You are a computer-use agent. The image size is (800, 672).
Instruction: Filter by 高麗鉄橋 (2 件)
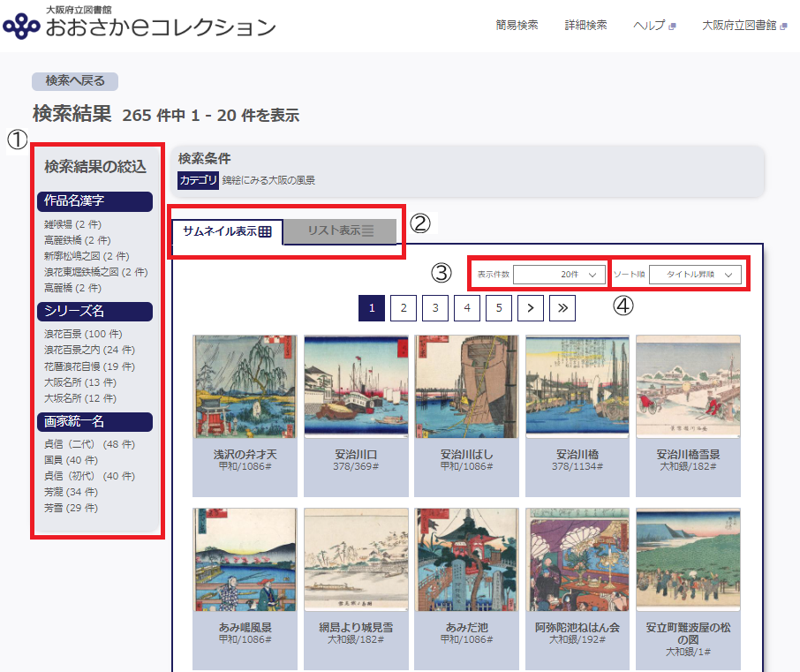click(x=78, y=240)
